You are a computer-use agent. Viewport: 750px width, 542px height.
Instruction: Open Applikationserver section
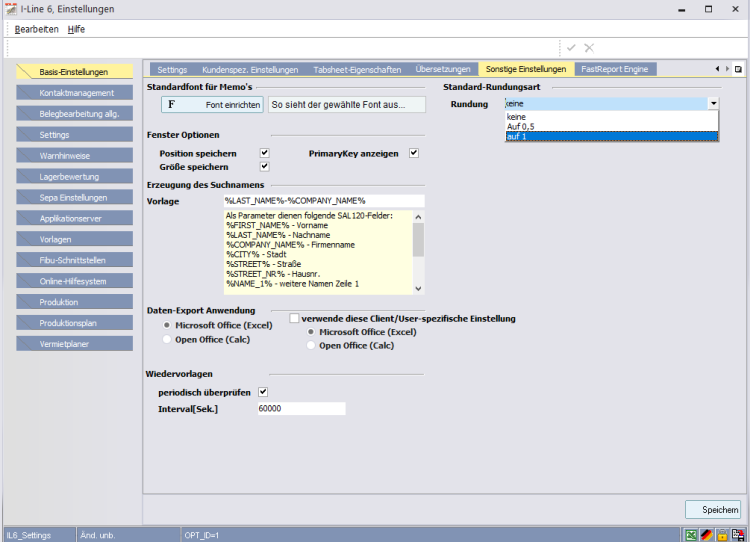[x=74, y=219]
